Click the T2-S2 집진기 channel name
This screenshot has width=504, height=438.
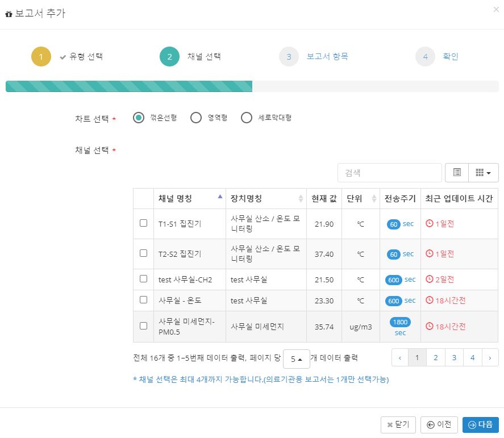coord(180,254)
